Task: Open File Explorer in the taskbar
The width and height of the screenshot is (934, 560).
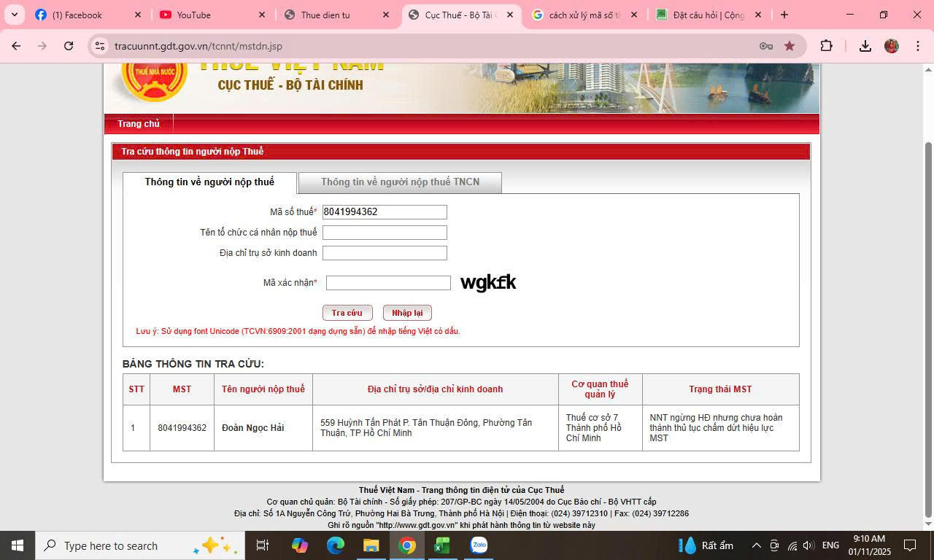Action: point(371,545)
